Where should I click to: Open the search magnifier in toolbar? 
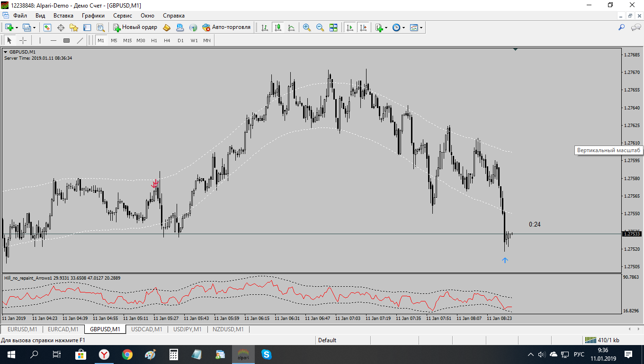point(622,27)
